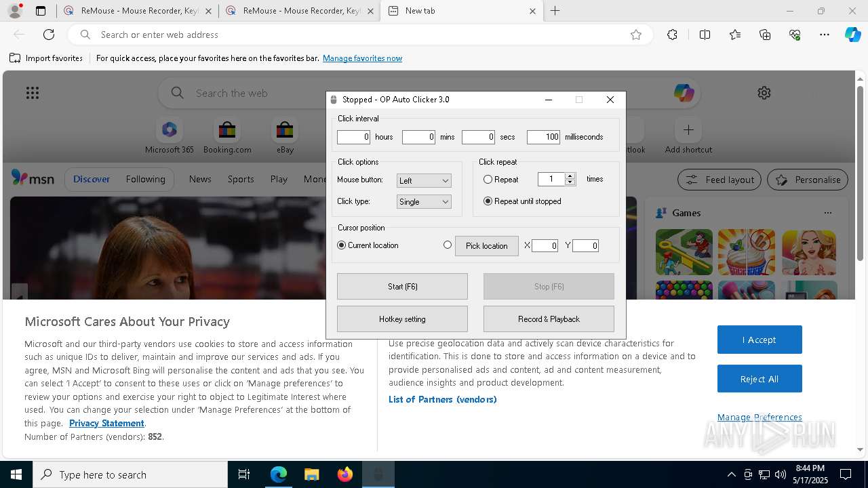This screenshot has height=488, width=868.
Task: Open Browser essentials heart icon
Action: click(795, 35)
